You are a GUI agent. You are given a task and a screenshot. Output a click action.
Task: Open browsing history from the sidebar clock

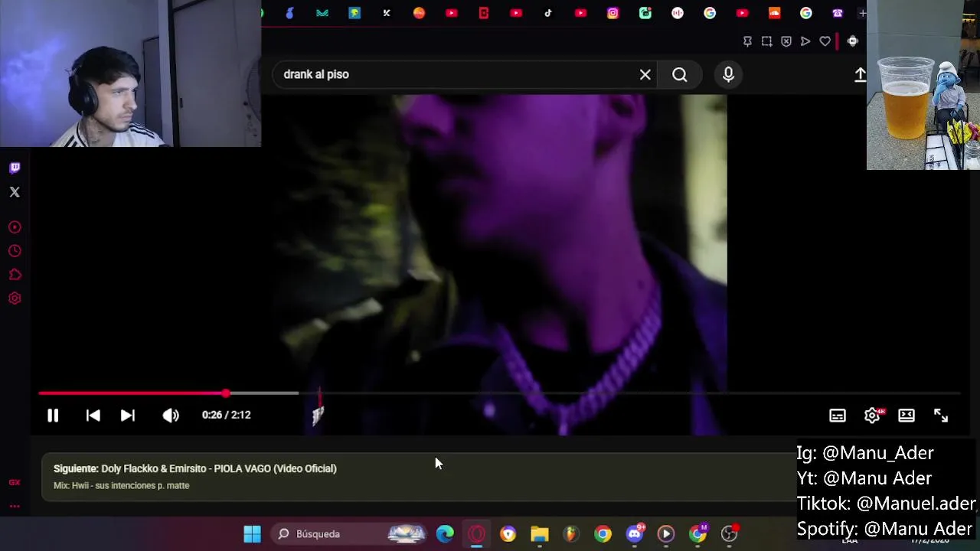[x=15, y=251]
